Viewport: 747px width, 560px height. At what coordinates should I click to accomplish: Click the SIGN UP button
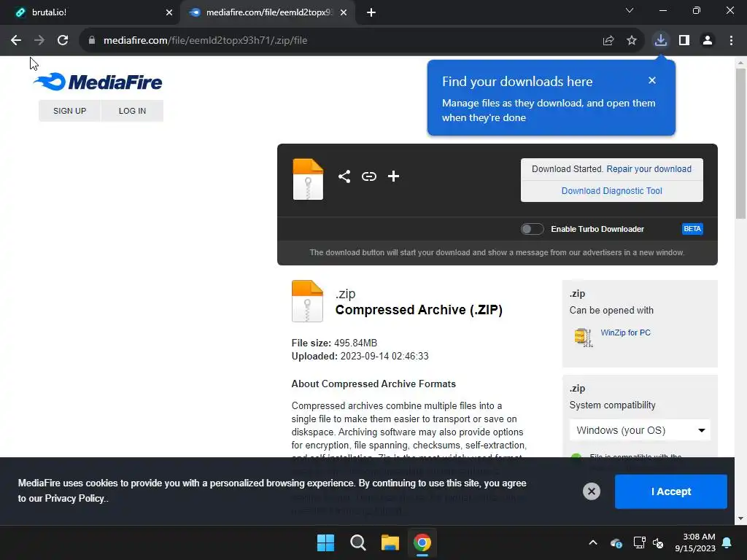coord(69,111)
